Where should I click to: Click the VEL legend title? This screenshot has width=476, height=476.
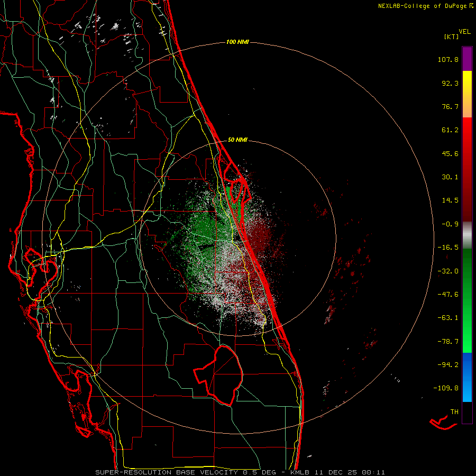tap(464, 32)
